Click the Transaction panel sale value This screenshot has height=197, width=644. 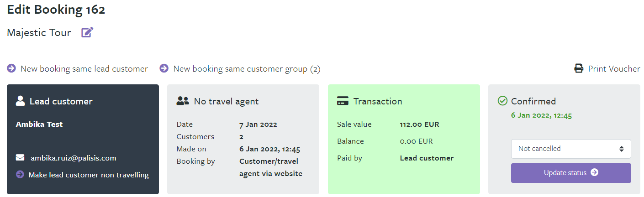tap(419, 124)
